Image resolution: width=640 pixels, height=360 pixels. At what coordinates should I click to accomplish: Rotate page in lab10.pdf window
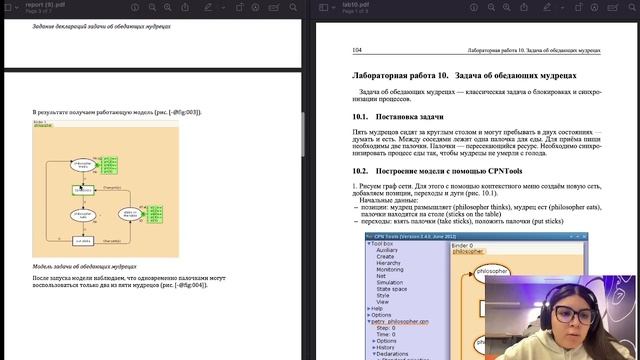pyautogui.click(x=579, y=7)
